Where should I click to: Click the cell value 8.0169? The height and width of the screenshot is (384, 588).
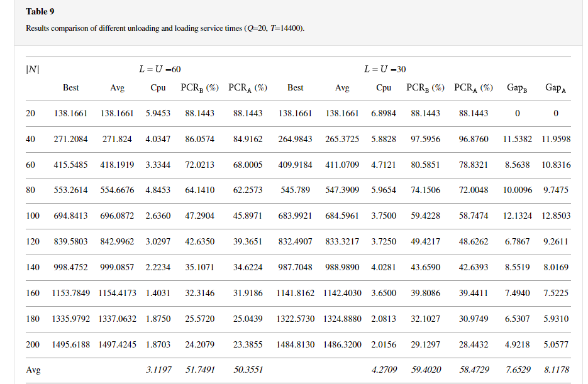[556, 267]
